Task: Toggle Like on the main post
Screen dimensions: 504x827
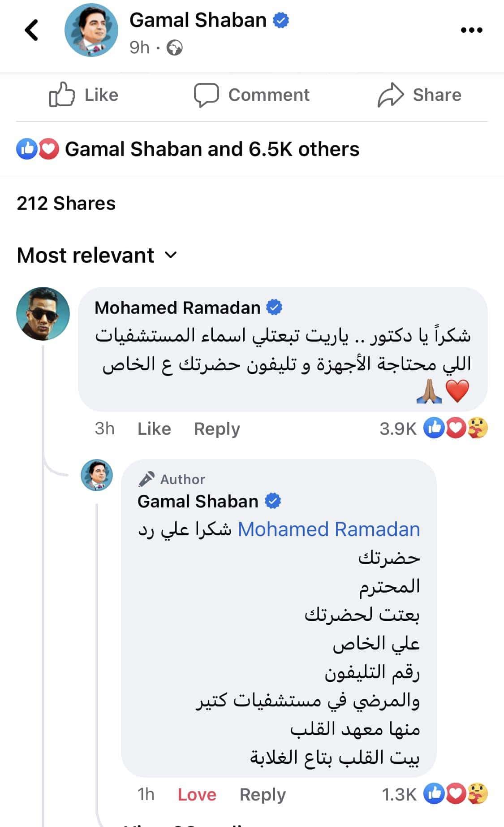Action: point(83,95)
